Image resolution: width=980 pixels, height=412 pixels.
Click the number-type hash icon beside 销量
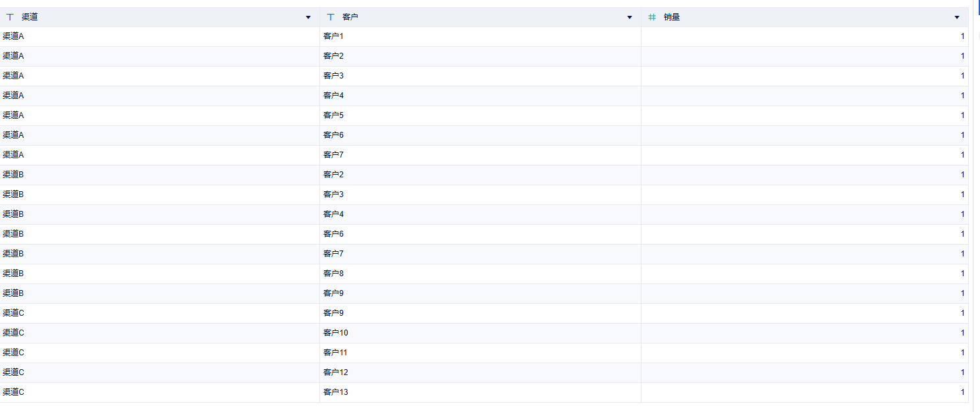pos(652,17)
